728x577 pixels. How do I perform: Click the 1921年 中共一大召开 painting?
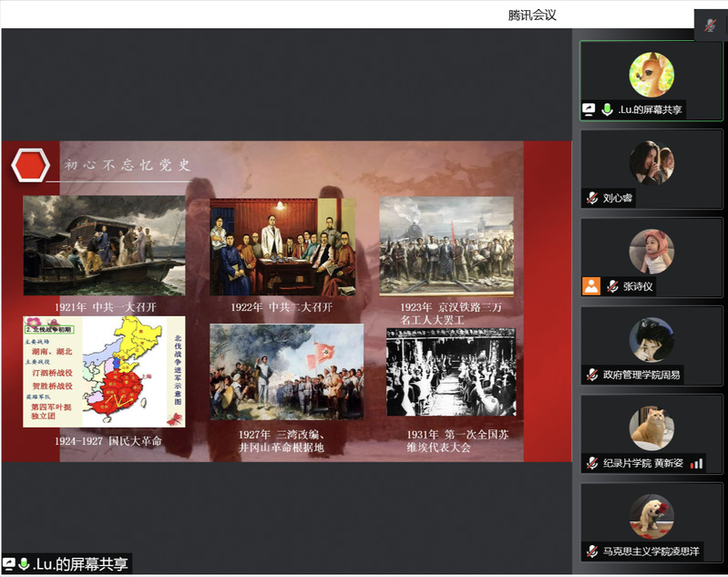tap(104, 246)
